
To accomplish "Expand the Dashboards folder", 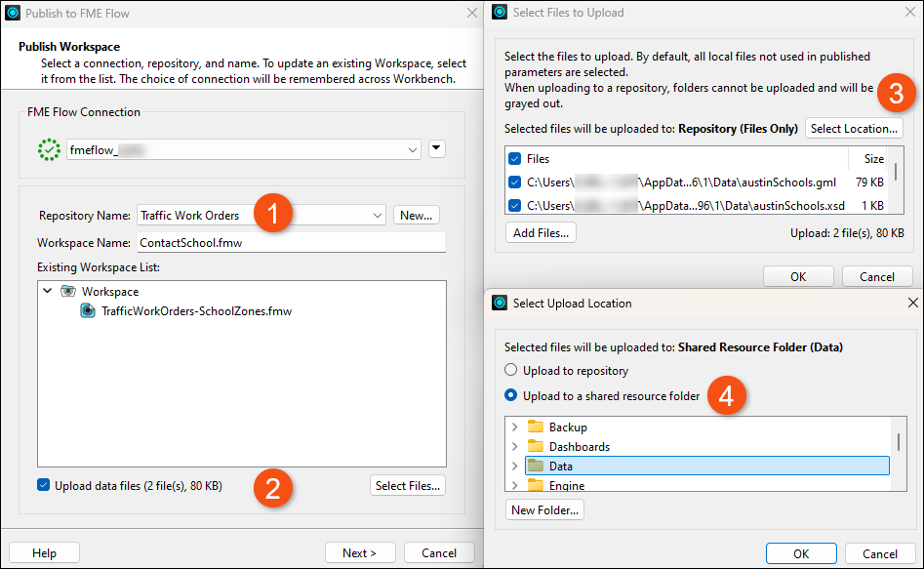I will (x=515, y=446).
